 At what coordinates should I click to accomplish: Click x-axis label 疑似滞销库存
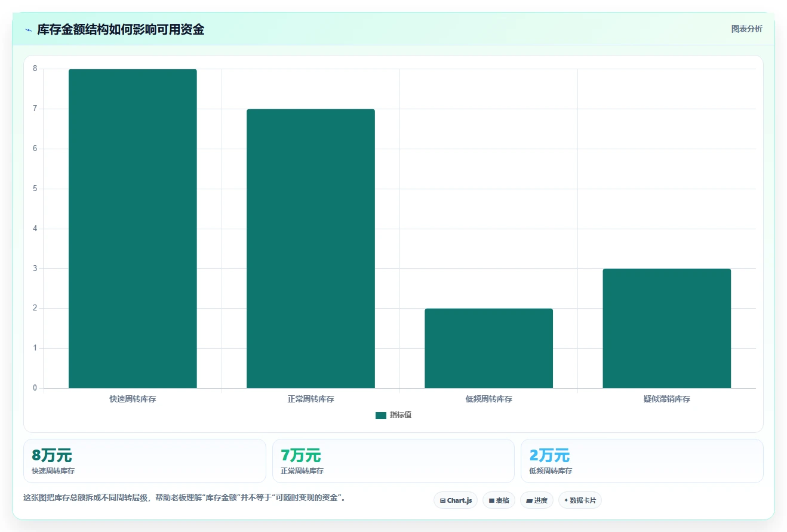666,399
